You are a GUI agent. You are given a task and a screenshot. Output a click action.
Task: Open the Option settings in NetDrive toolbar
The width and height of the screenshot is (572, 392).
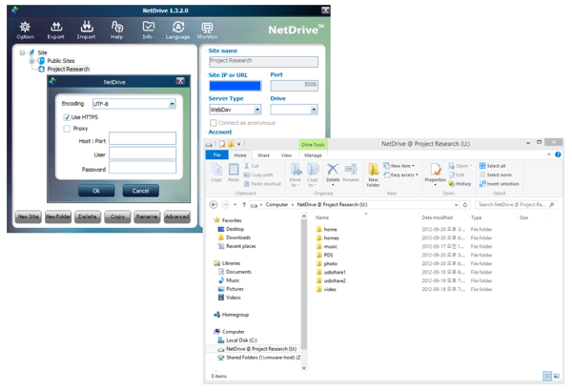coord(25,30)
